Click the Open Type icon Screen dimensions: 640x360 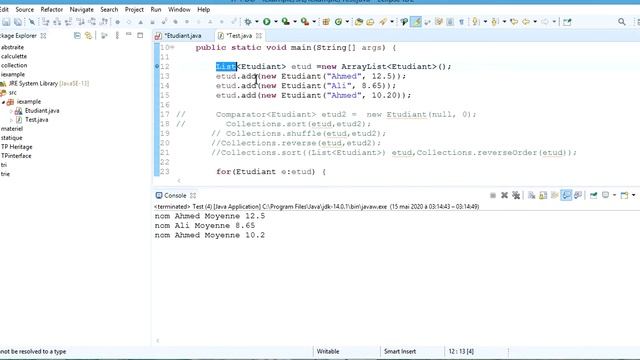(359, 22)
